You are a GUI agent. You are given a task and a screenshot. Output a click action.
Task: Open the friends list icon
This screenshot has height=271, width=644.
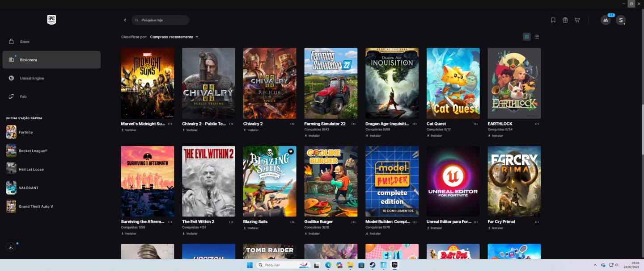606,20
